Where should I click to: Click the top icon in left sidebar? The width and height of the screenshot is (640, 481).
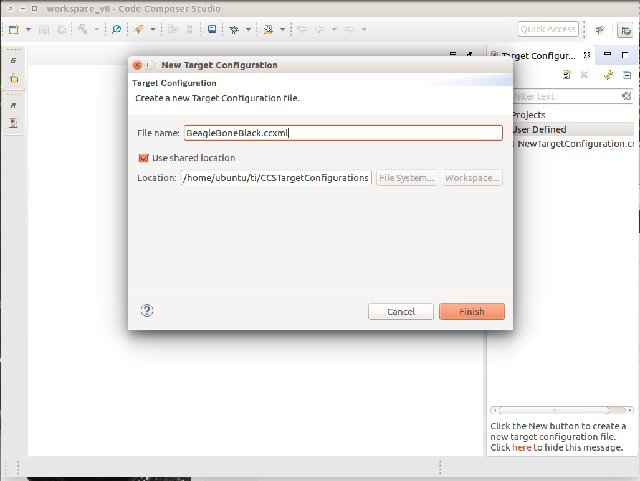click(x=13, y=60)
